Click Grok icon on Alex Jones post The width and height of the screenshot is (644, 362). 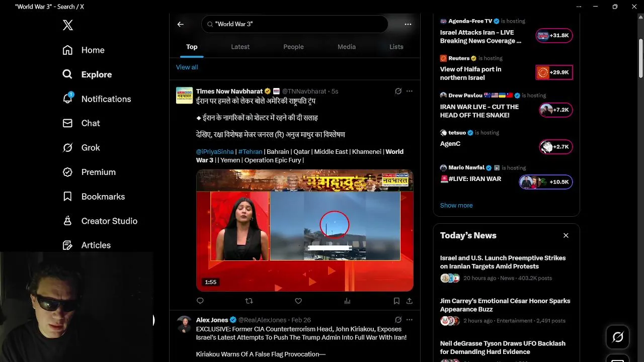click(x=398, y=320)
